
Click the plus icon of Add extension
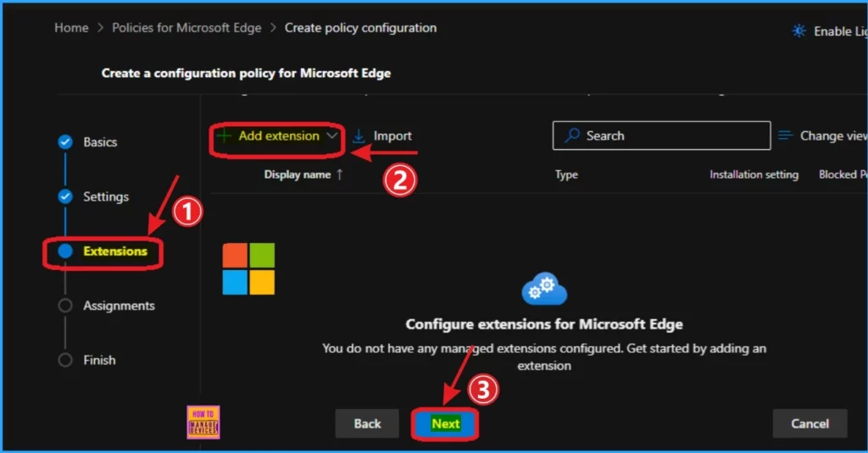pyautogui.click(x=224, y=136)
